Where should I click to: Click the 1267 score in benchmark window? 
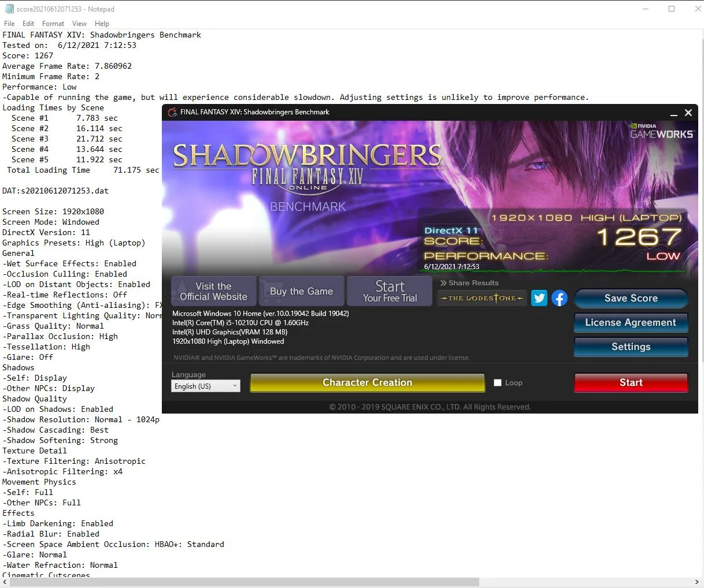pyautogui.click(x=639, y=237)
